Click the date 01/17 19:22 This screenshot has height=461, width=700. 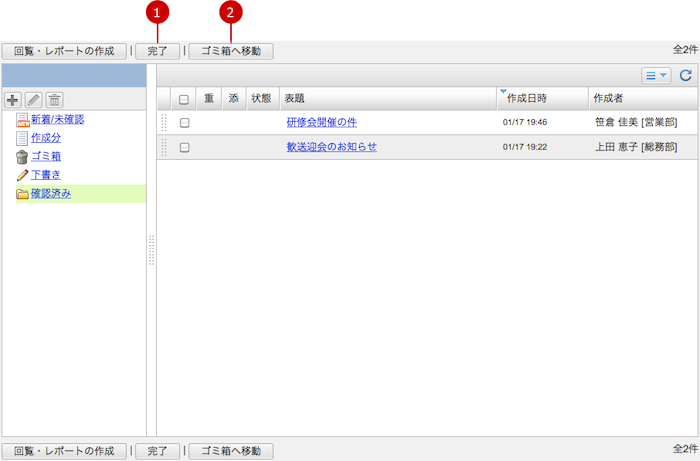click(525, 147)
